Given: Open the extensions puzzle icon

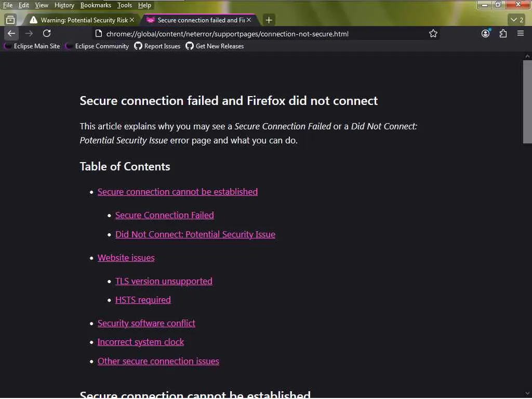Looking at the screenshot, I should (503, 33).
